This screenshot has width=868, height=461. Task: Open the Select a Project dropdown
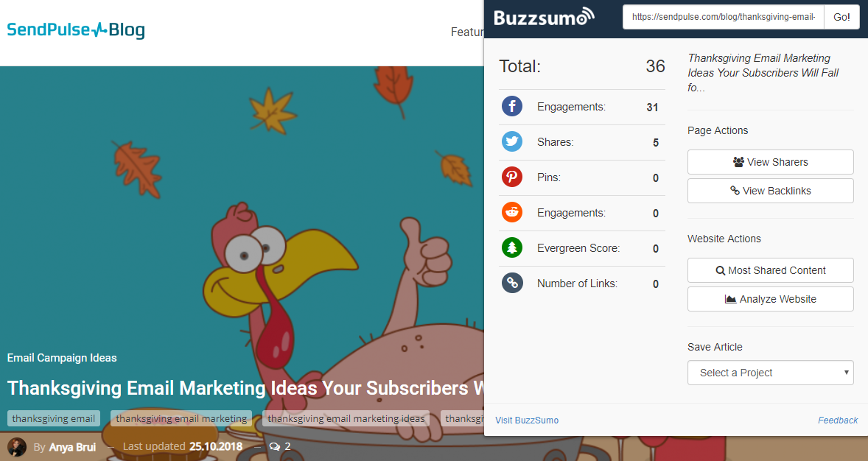point(770,373)
